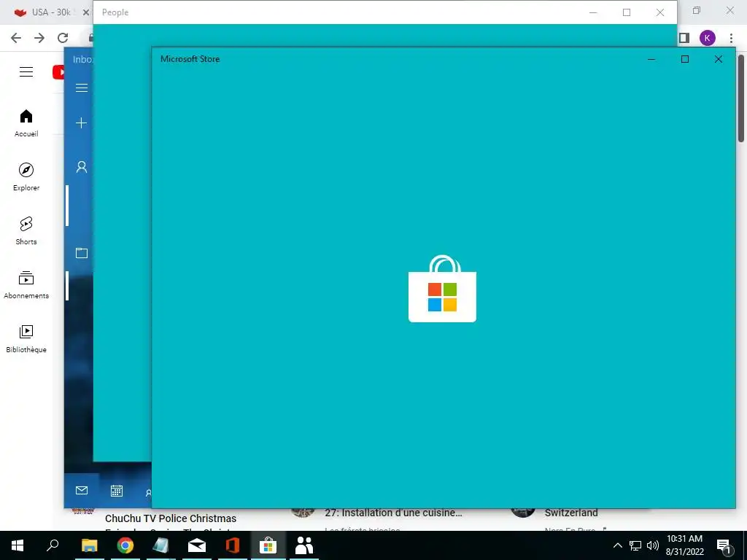The width and height of the screenshot is (747, 560).
Task: Open the notepad-like app in taskbar
Action: coord(161,545)
